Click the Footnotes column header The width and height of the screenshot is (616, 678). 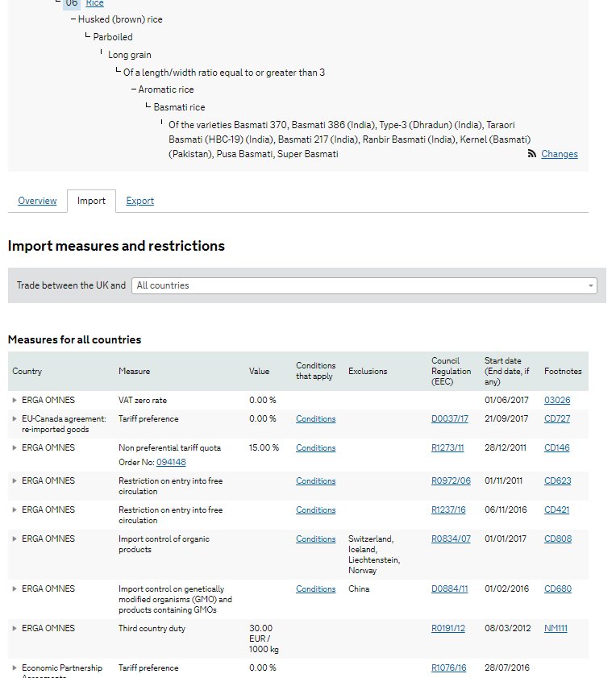pos(563,371)
